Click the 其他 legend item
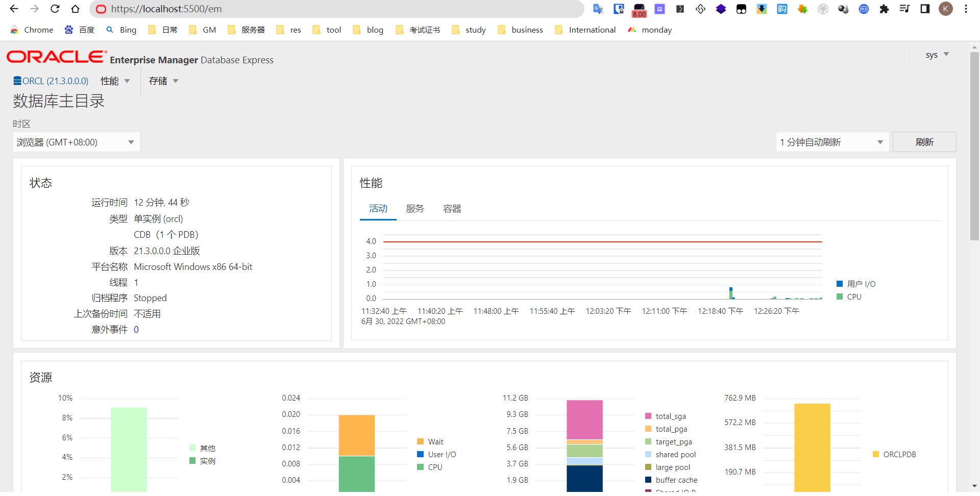The width and height of the screenshot is (980, 496). coord(203,448)
